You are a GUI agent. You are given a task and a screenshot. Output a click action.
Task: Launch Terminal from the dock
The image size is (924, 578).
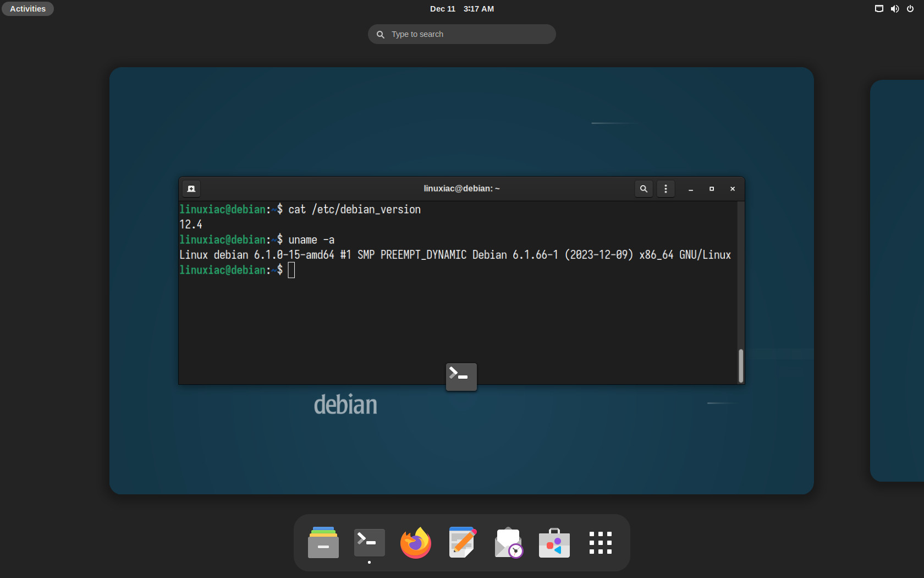(x=370, y=543)
